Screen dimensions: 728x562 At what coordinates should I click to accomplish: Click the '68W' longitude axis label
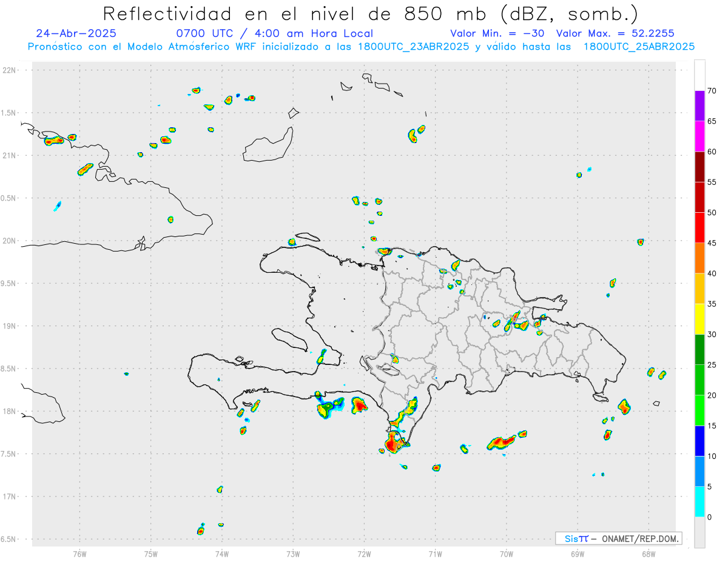tap(649, 554)
